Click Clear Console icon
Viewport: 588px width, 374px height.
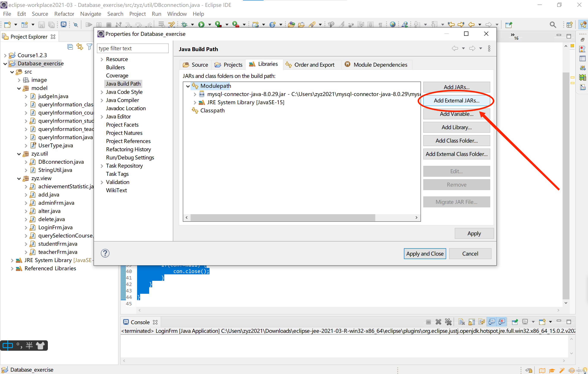pyautogui.click(x=461, y=322)
